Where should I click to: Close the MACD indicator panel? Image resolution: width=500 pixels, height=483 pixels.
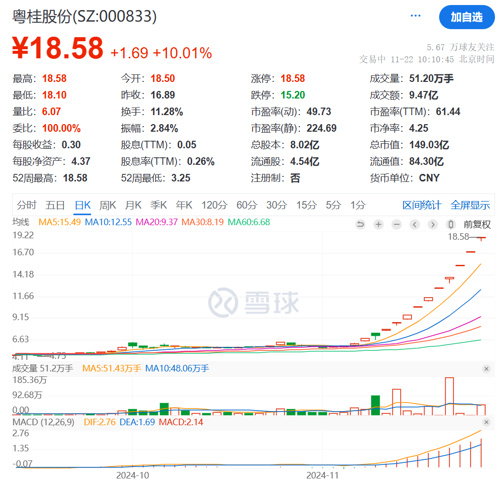(x=486, y=422)
